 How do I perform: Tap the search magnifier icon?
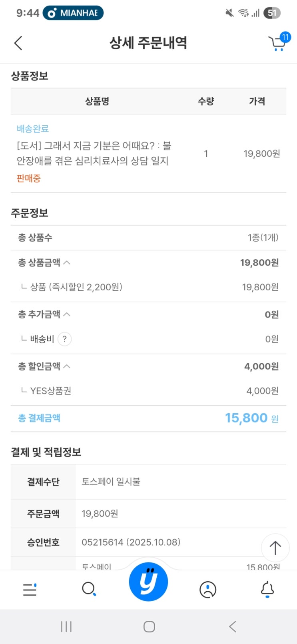[x=89, y=589]
